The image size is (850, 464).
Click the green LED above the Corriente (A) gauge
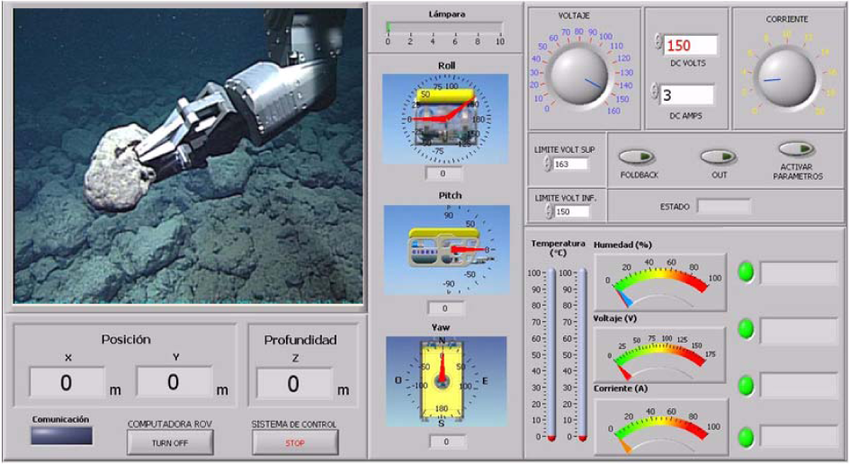(746, 385)
